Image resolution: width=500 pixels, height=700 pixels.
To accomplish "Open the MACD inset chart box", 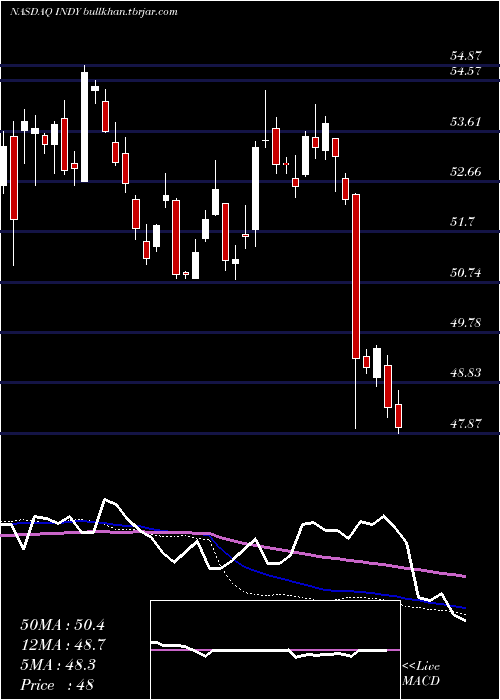I will tap(275, 650).
